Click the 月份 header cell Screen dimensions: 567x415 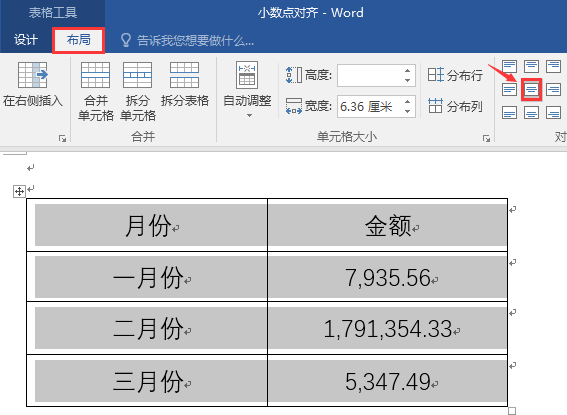[147, 225]
